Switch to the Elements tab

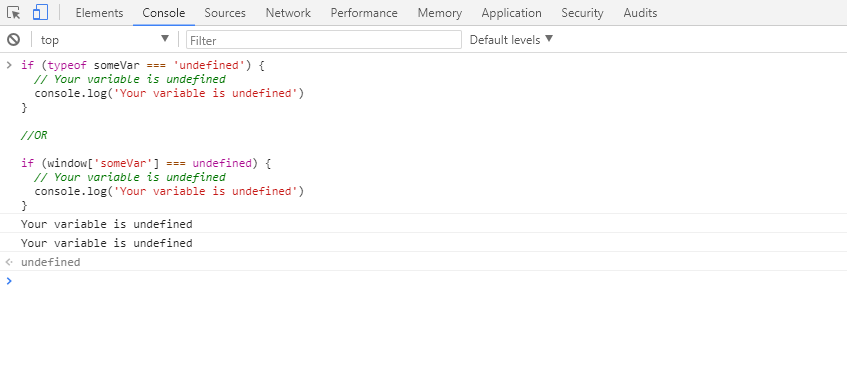coord(99,12)
